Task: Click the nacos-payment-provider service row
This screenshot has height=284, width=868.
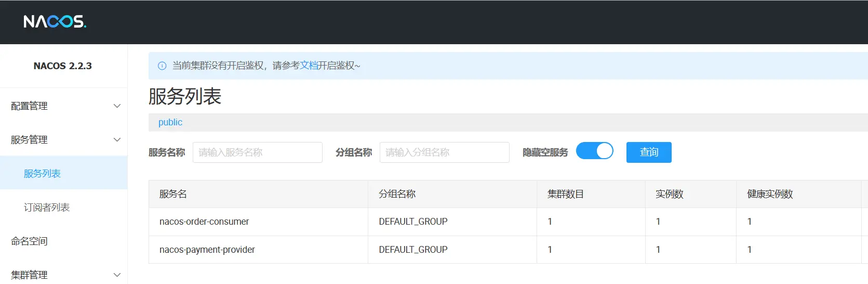Action: (x=207, y=250)
